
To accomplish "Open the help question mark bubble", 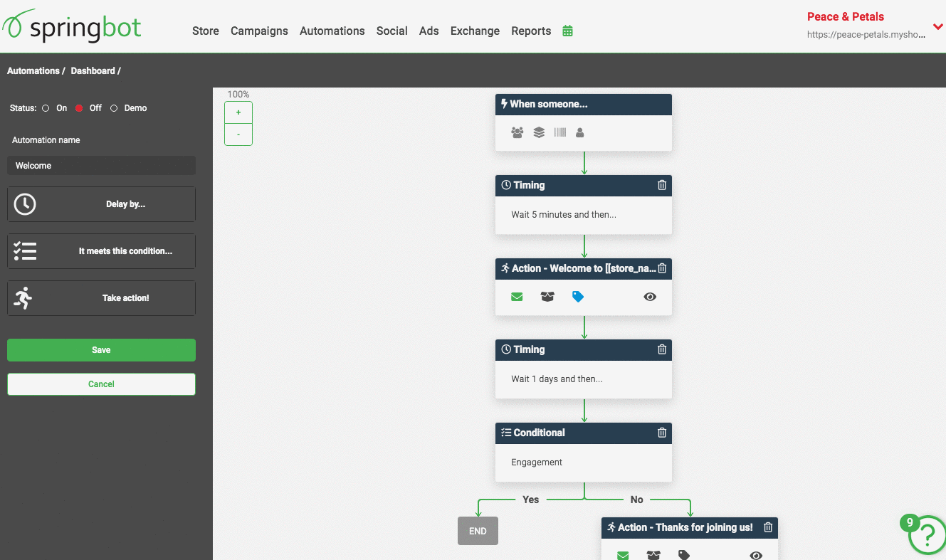I will click(x=927, y=534).
